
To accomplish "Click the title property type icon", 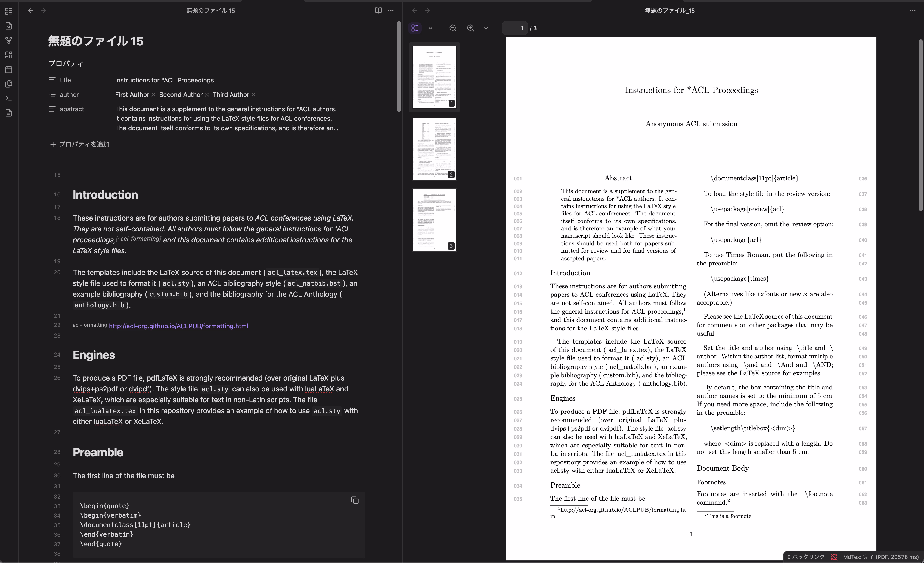I will pyautogui.click(x=52, y=80).
